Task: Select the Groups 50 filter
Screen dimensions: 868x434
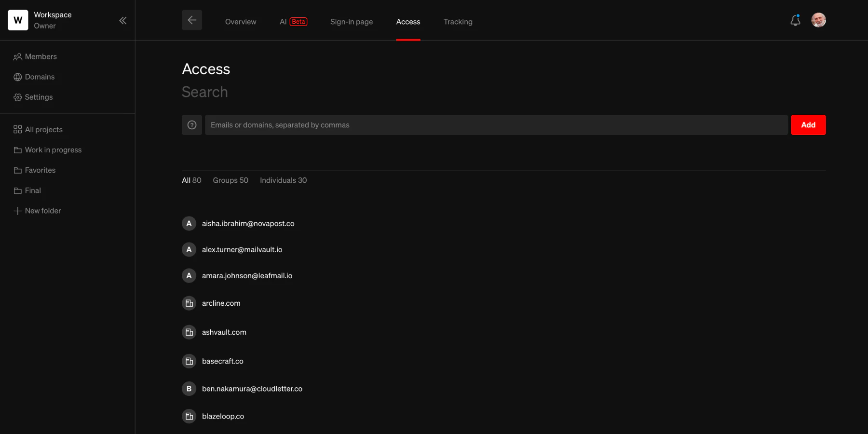Action: [x=230, y=180]
